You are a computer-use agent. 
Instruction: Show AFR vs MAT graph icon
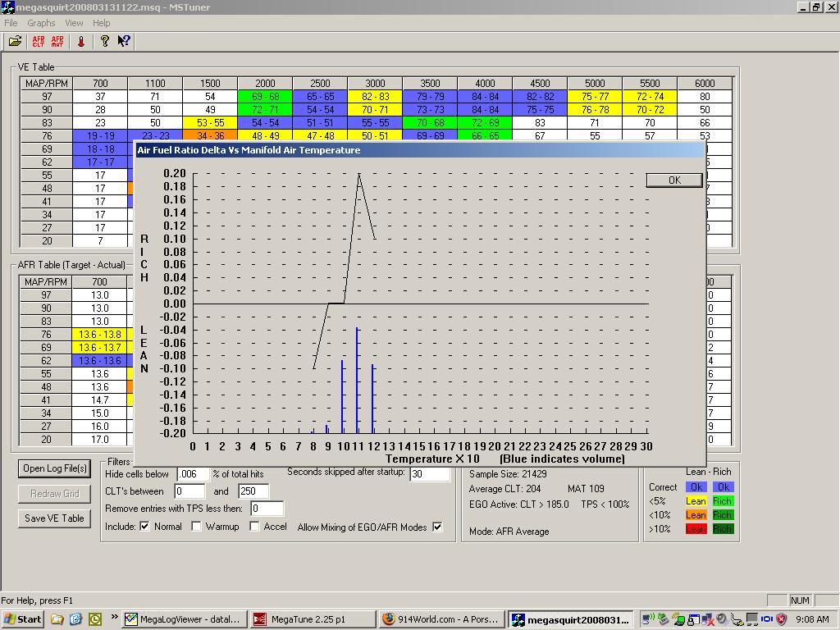click(57, 41)
